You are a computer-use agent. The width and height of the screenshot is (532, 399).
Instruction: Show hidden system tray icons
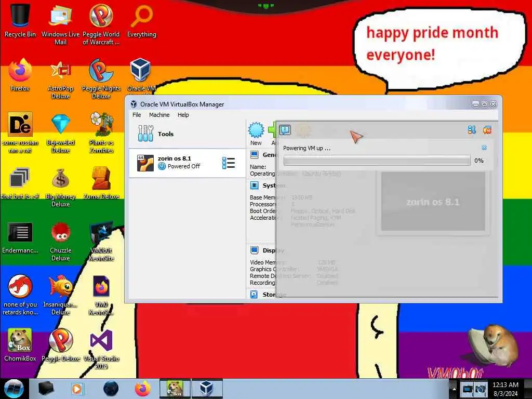point(454,389)
